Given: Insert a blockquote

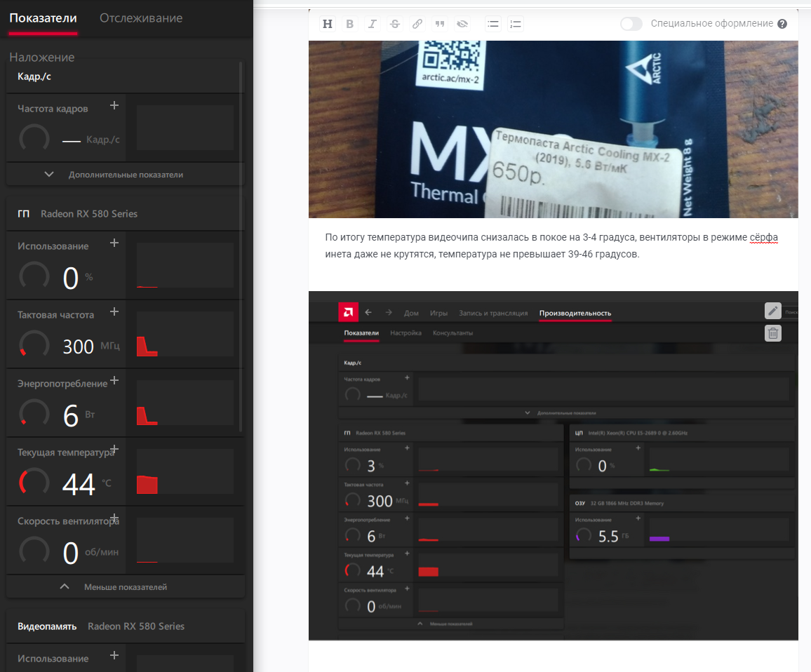Looking at the screenshot, I should (x=440, y=24).
